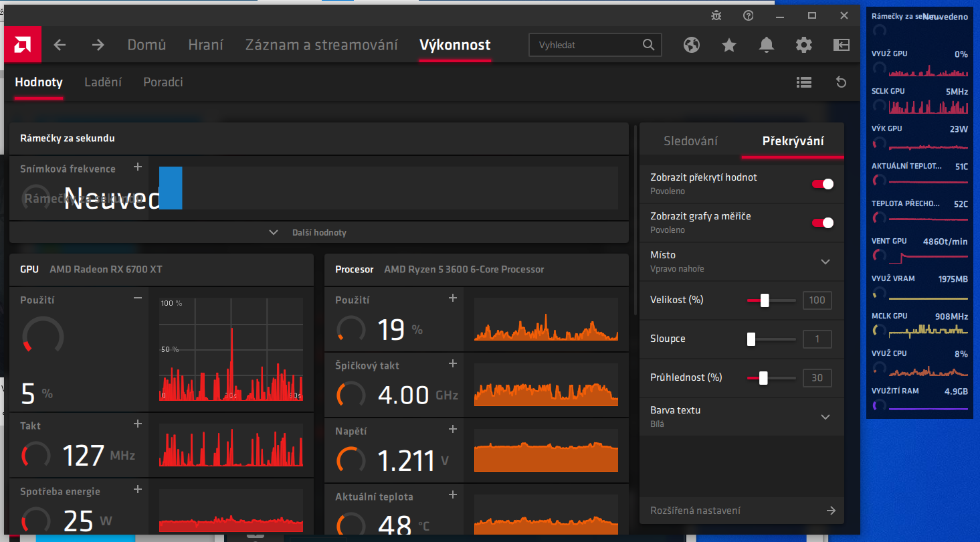Click the Špičkový takt graph
This screenshot has width=980, height=542.
(547, 385)
